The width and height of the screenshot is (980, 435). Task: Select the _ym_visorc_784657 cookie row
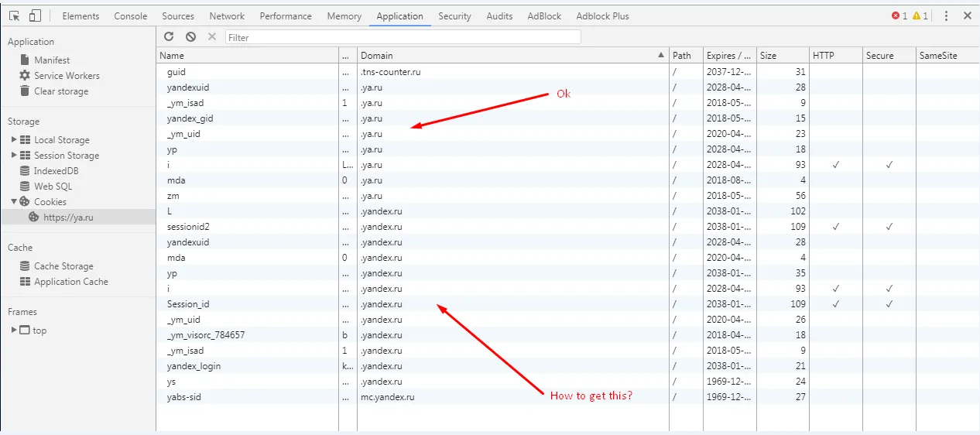(567, 334)
